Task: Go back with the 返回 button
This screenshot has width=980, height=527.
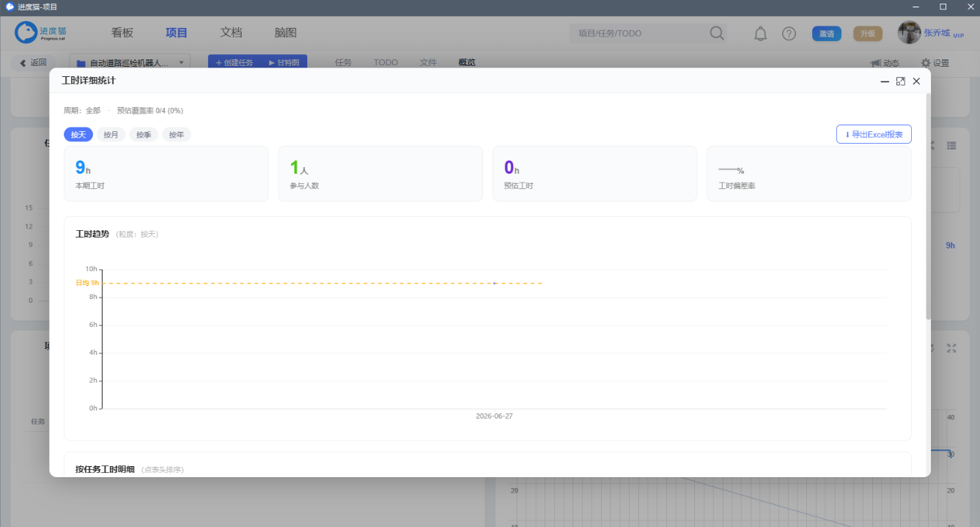Action: (x=33, y=63)
